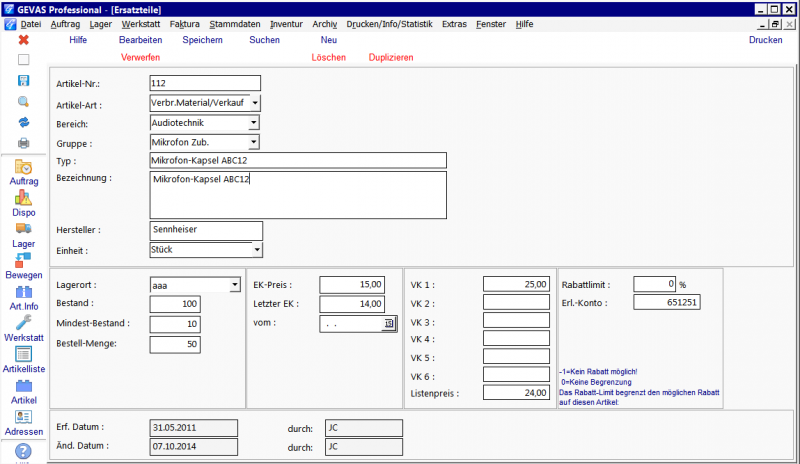
Task: Open Adressen from the sidebar
Action: [x=24, y=417]
